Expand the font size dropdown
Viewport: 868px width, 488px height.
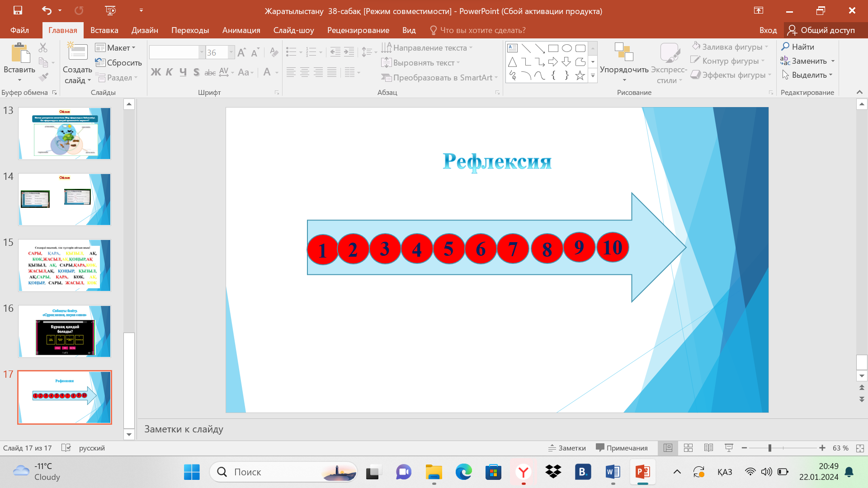point(231,52)
